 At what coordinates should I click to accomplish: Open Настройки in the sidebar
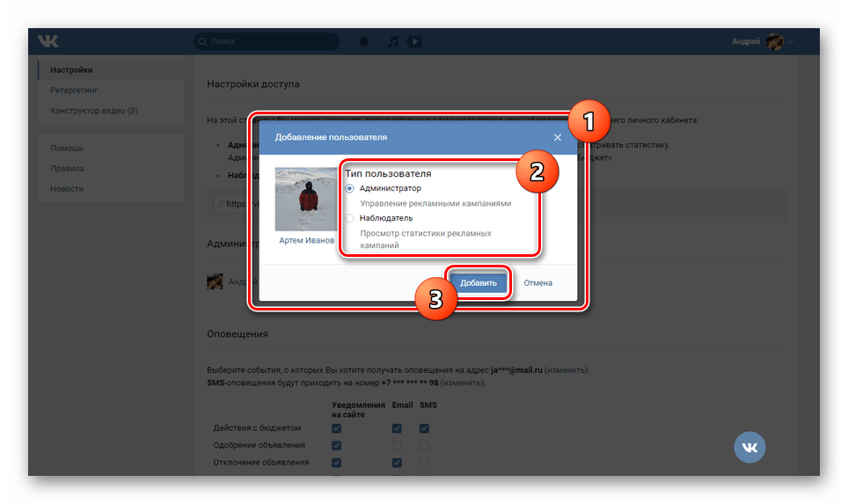click(x=111, y=69)
